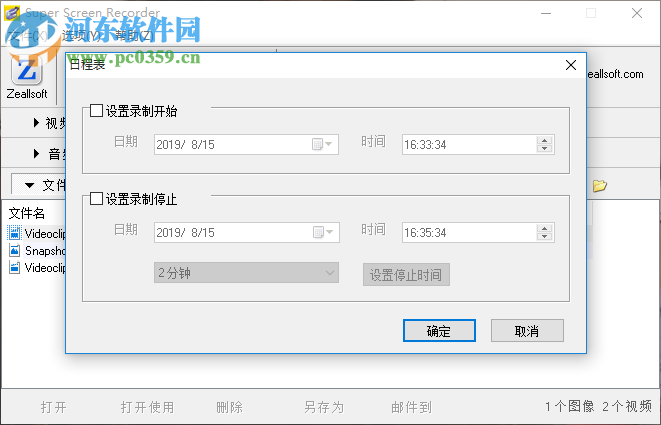Screen dimensions: 661x425
Task: Open calendar picker for stop date
Action: [323, 232]
